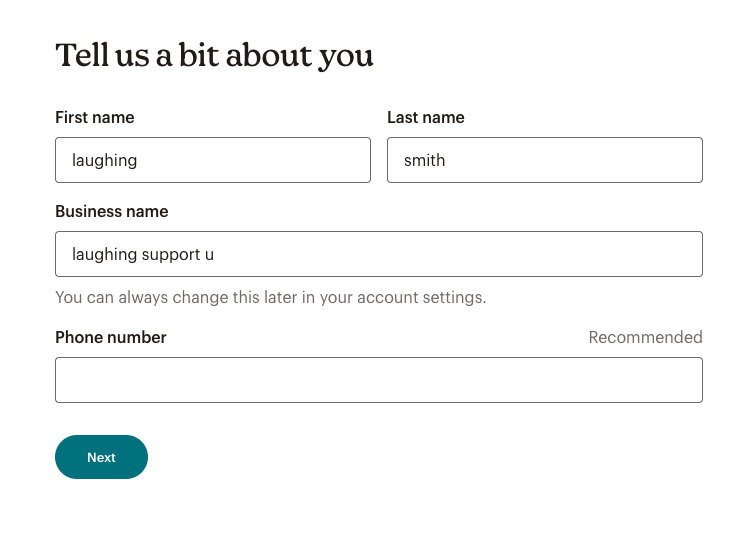Click the helper text below Business name

coord(271,297)
